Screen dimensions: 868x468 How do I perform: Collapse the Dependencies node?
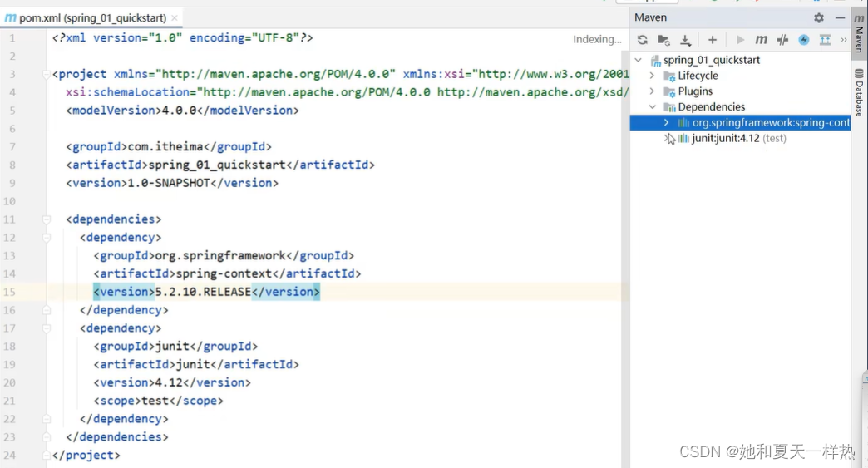[652, 106]
